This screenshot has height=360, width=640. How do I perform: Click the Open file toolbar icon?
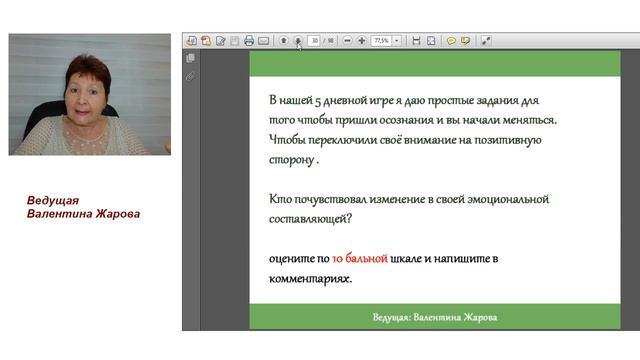[x=191, y=40]
